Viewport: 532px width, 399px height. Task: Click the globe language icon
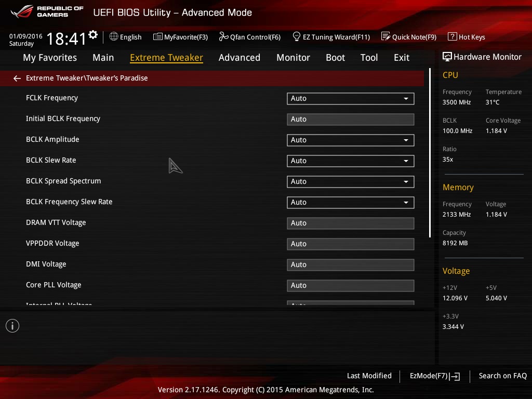[114, 37]
